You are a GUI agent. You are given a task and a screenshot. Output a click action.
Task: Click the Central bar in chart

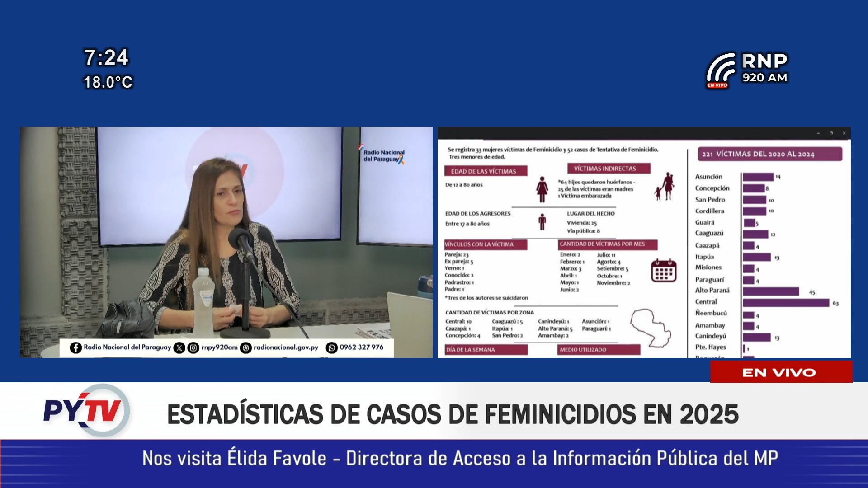point(786,303)
